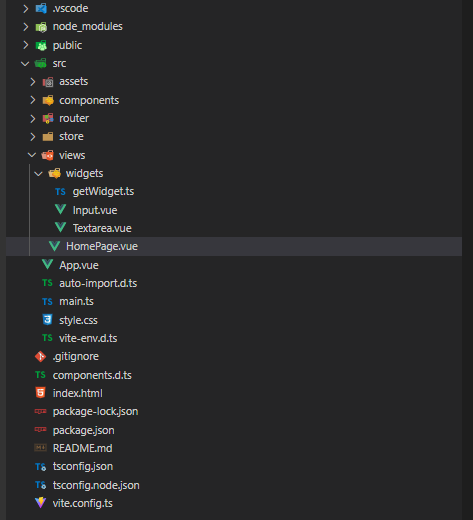Open the .gitignore file
Image resolution: width=473 pixels, height=520 pixels.
click(x=76, y=357)
